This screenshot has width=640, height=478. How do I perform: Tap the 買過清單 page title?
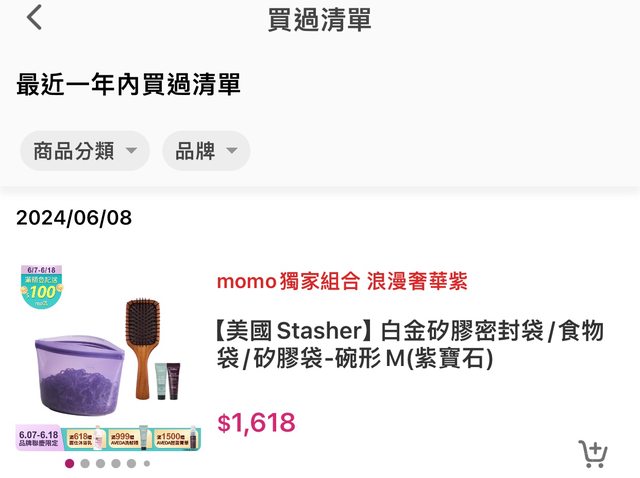pos(319,19)
